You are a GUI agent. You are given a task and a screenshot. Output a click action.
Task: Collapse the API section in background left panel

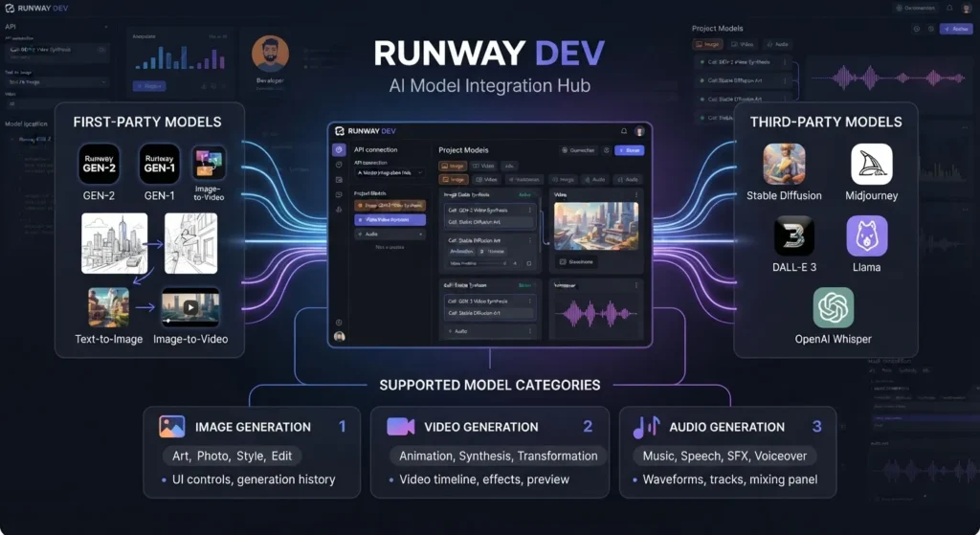[x=105, y=27]
